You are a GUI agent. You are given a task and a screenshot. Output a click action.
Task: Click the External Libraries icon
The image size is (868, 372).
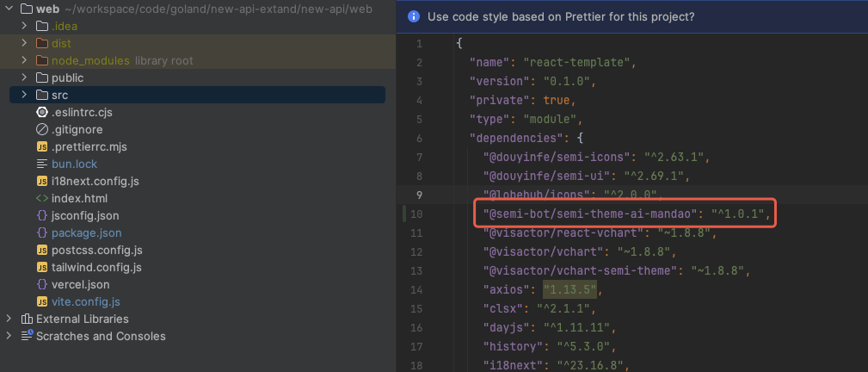coord(27,319)
